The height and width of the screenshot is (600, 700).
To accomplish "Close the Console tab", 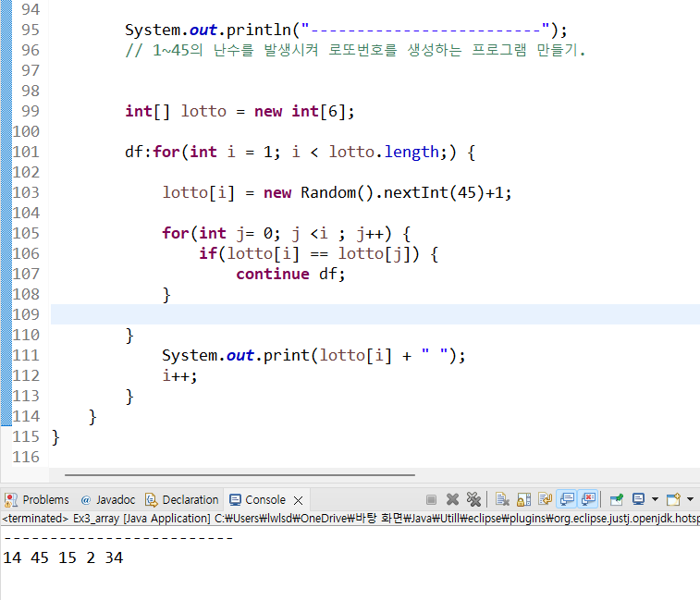I will (298, 500).
